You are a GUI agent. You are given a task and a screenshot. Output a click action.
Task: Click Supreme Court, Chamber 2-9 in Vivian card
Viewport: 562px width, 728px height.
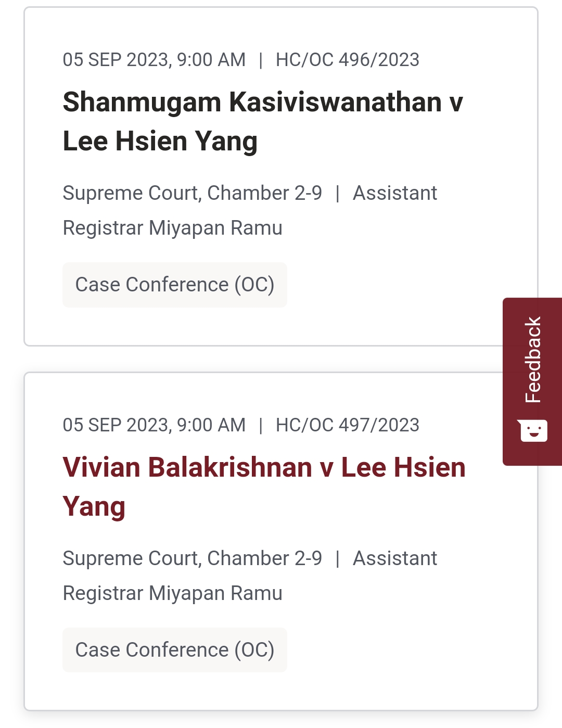192,558
